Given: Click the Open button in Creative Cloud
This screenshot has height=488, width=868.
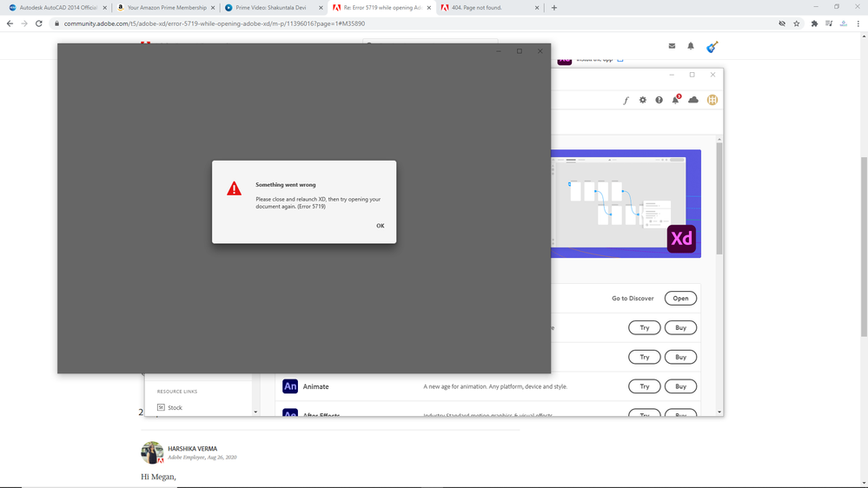Looking at the screenshot, I should click(680, 298).
